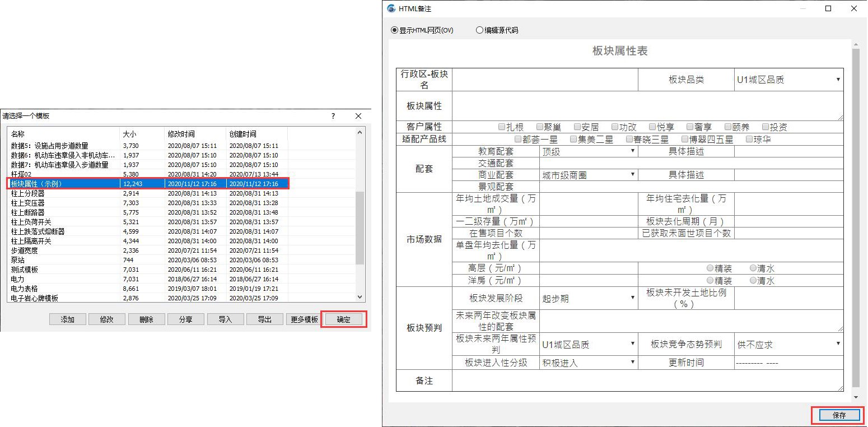Screen dimensions: 868x427
Task: Check the 颐养 checkbox
Action: 728,127
